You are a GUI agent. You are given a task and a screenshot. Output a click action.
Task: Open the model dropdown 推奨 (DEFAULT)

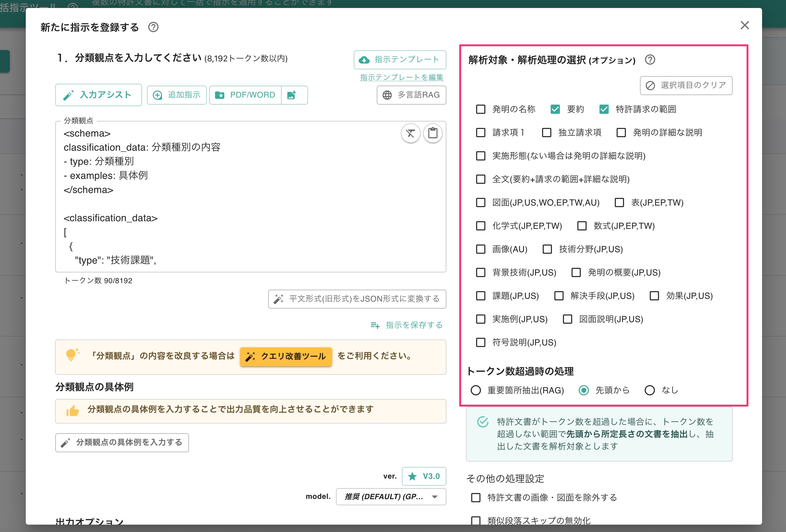[x=391, y=496]
